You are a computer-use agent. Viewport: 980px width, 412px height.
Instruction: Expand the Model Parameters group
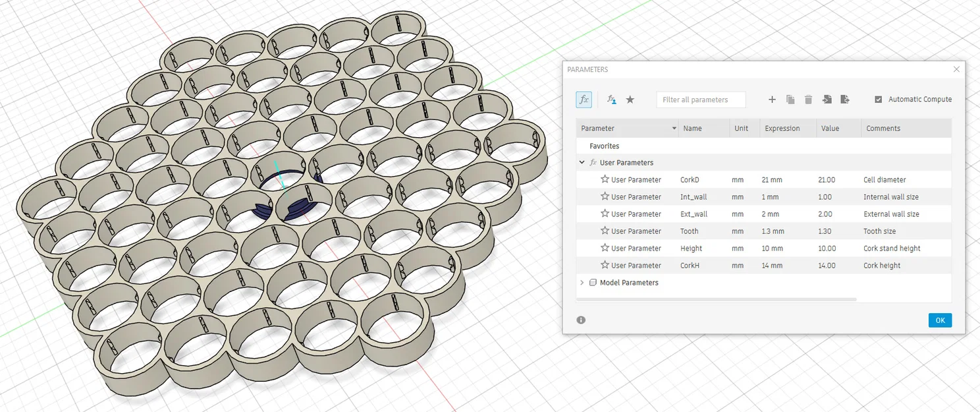[582, 282]
